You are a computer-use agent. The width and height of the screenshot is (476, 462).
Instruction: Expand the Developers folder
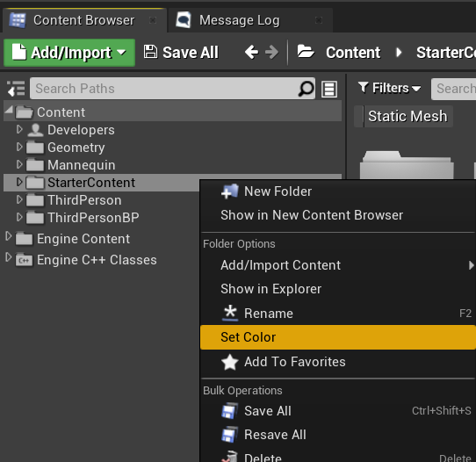tap(19, 129)
